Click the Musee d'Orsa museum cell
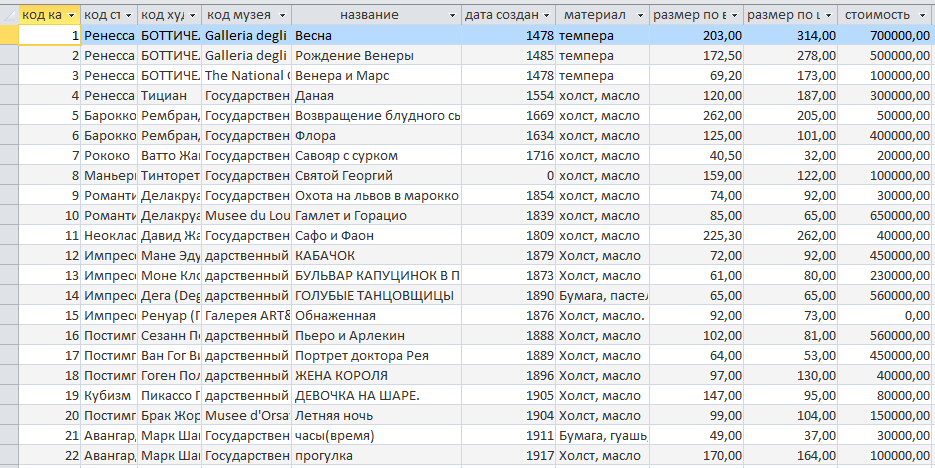This screenshot has width=935, height=468. click(246, 415)
